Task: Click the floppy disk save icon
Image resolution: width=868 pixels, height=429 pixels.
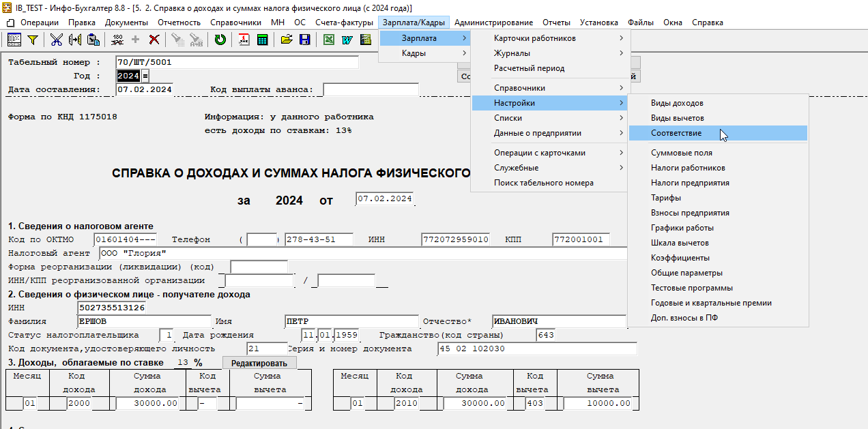Action: click(304, 40)
